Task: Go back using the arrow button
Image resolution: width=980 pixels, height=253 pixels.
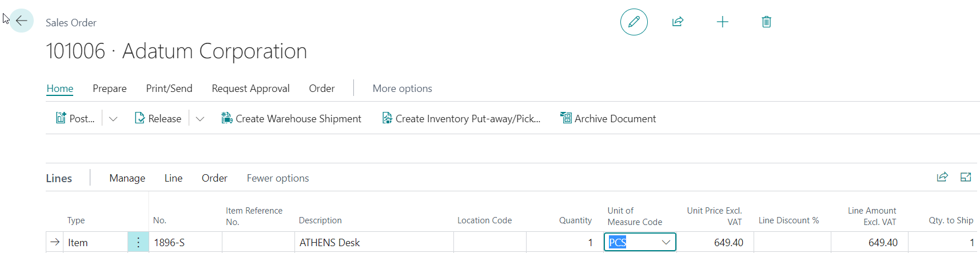Action: (22, 21)
